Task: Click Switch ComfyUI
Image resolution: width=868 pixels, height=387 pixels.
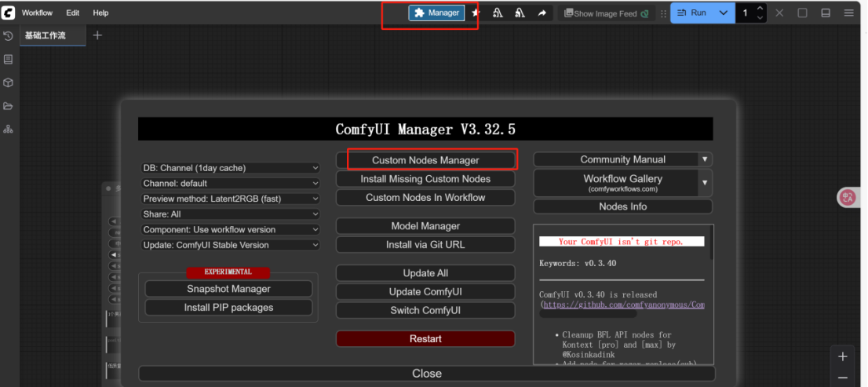Action: 425,310
